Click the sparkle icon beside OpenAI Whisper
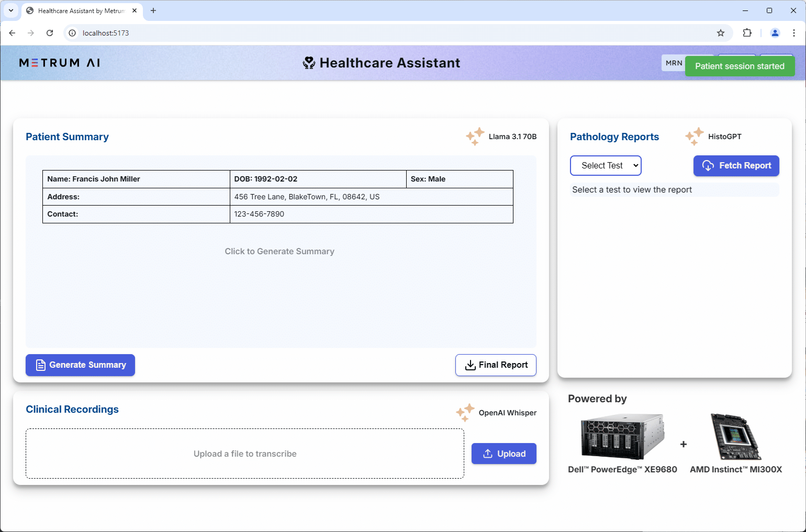The width and height of the screenshot is (806, 532). (465, 412)
